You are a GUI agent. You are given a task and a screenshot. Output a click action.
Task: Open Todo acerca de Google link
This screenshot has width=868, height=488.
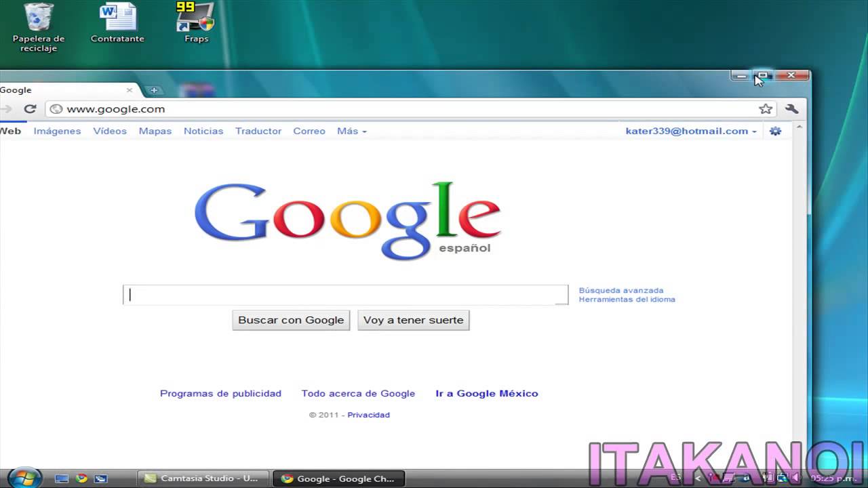[x=358, y=393]
